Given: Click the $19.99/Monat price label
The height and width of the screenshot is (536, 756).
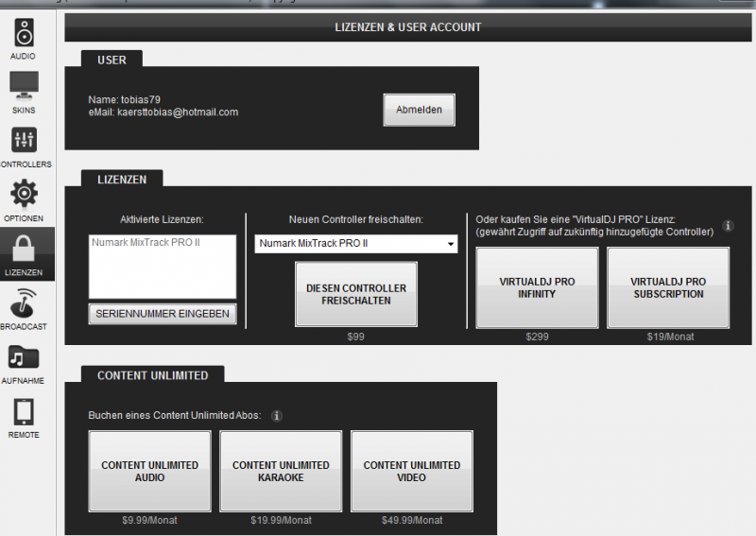Looking at the screenshot, I should coord(281,520).
